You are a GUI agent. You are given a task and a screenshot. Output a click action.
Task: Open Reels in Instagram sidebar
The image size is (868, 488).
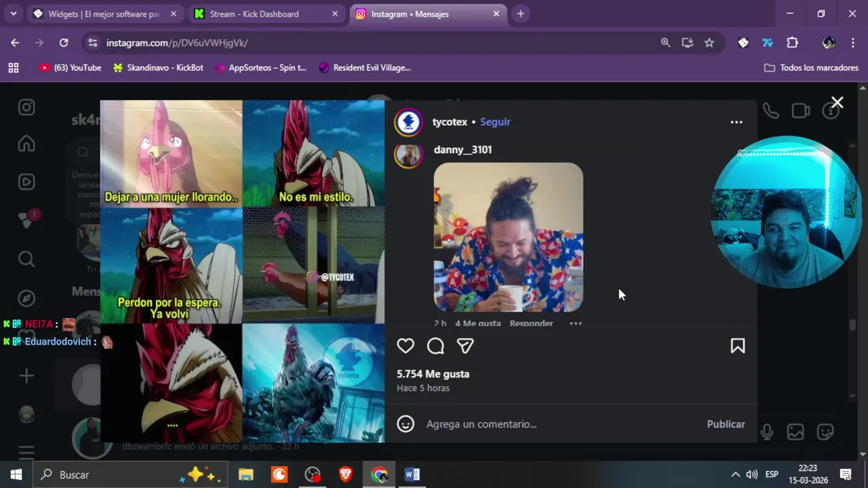(26, 182)
